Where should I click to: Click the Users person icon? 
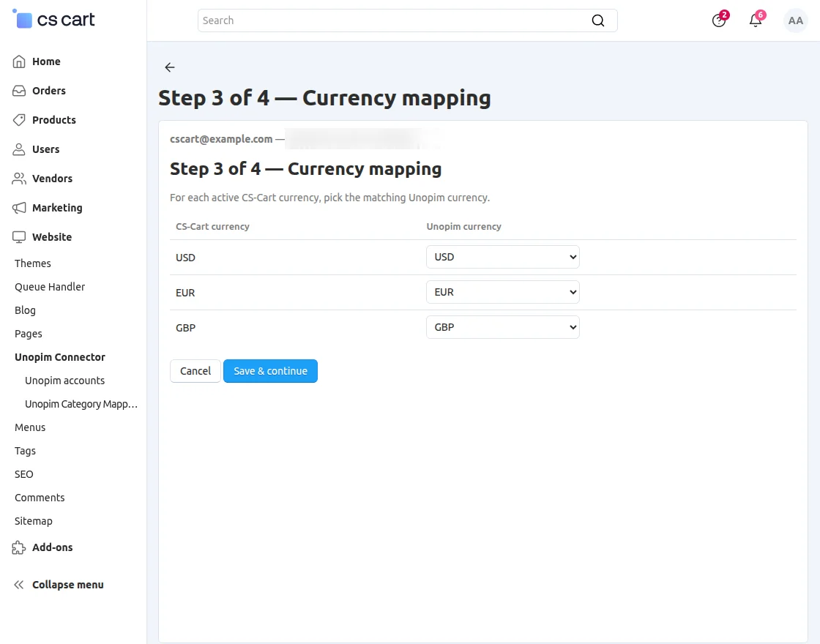[19, 149]
